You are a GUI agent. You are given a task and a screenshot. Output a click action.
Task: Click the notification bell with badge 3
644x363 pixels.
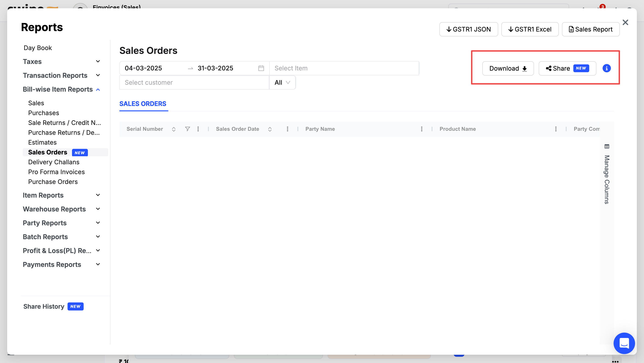pyautogui.click(x=601, y=7)
